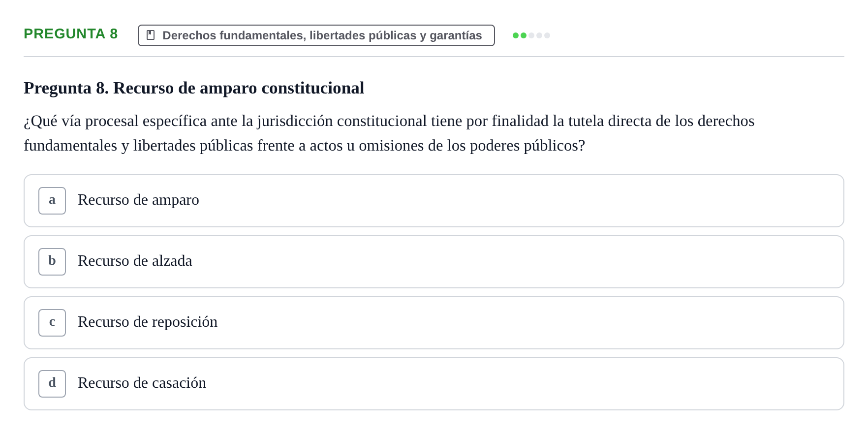868x434 pixels.
Task: Open the Derechos fundamentales topic tag
Action: (316, 35)
